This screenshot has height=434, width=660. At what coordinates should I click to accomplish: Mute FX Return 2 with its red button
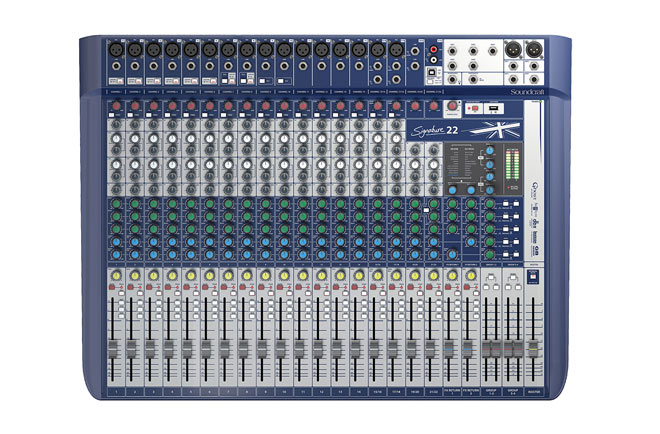tap(466, 287)
